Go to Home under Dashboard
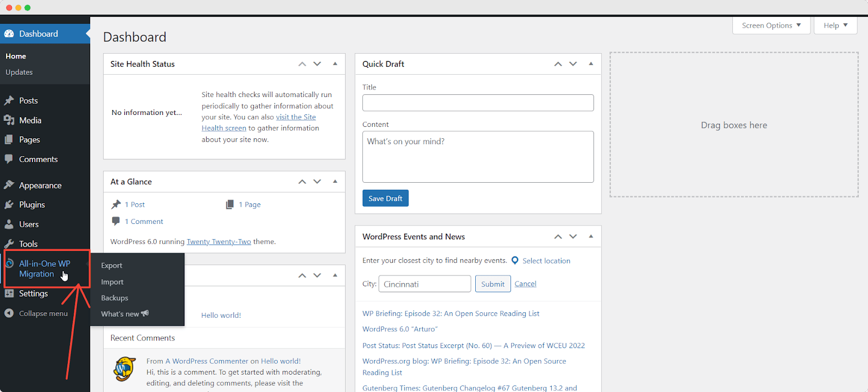 [16, 56]
